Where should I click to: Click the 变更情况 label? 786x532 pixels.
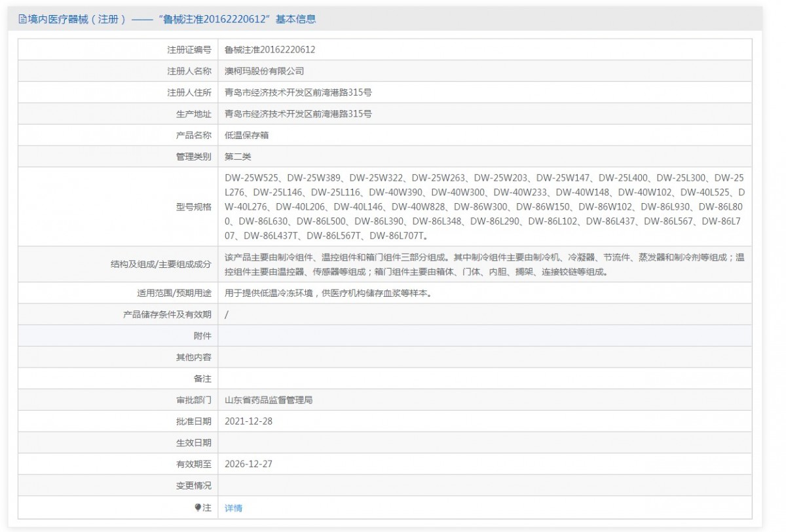pyautogui.click(x=194, y=485)
